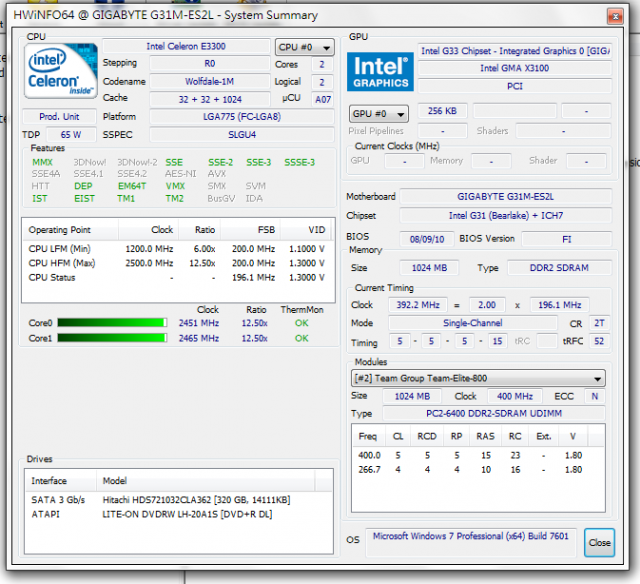
Task: Click the VMX feature label
Action: [175, 186]
